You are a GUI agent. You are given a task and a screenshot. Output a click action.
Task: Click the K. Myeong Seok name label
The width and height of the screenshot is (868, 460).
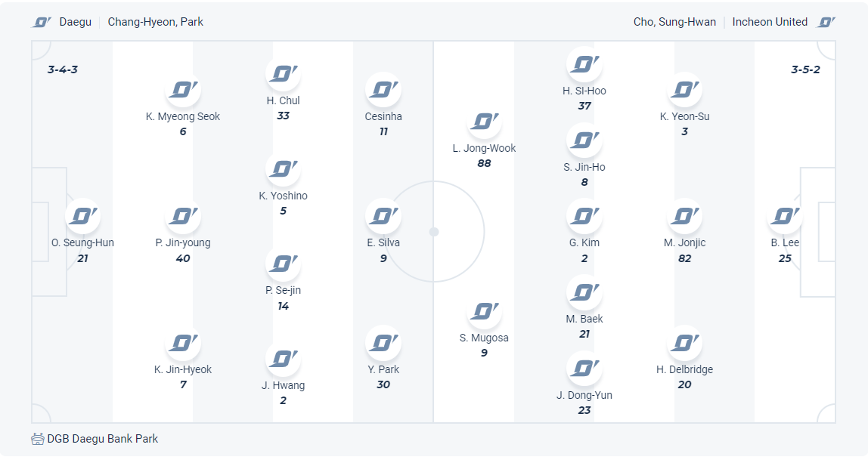183,116
